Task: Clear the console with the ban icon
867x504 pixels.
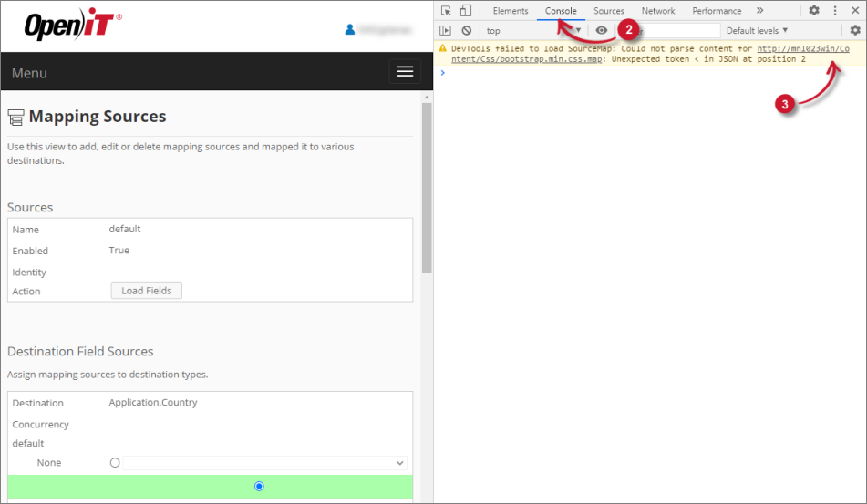Action: tap(467, 30)
